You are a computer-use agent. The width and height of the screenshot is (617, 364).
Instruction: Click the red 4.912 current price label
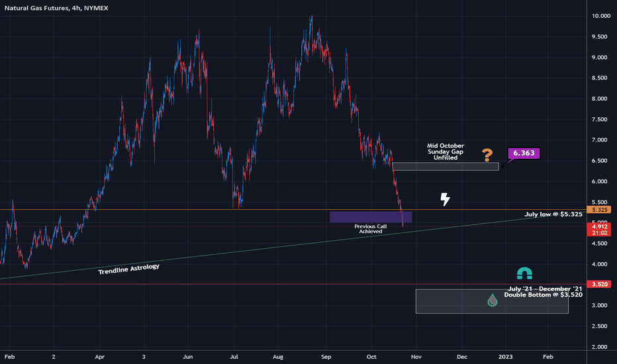pyautogui.click(x=599, y=226)
